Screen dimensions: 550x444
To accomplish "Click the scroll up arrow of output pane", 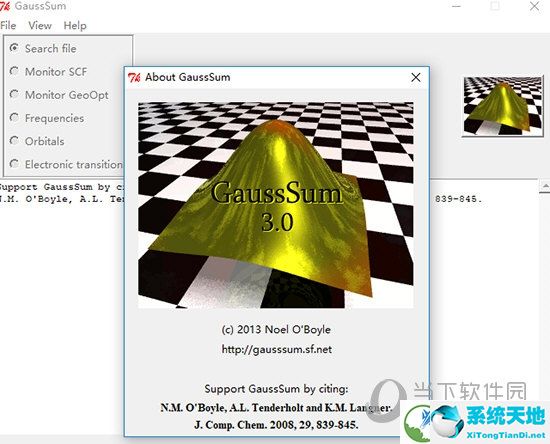I will coord(545,186).
